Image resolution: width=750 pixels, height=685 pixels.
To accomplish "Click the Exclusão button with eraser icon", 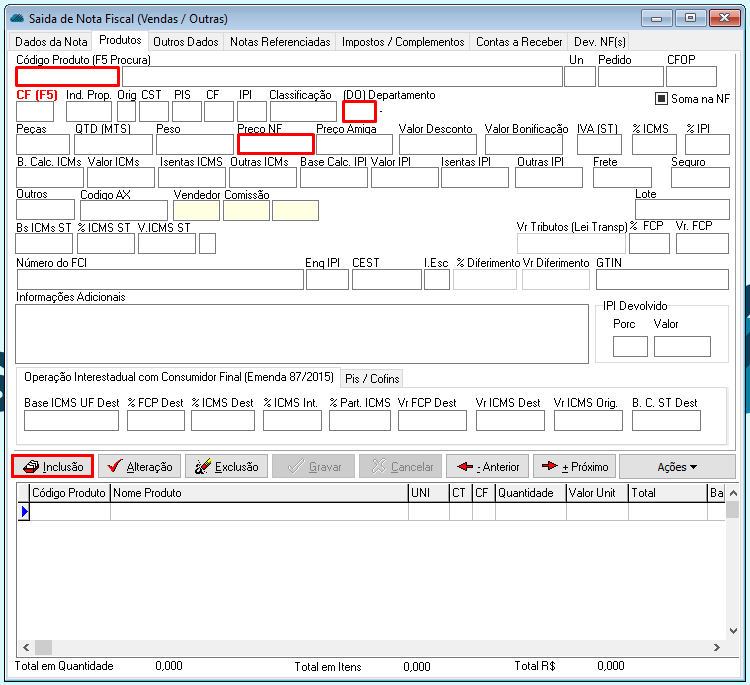I will (x=226, y=466).
